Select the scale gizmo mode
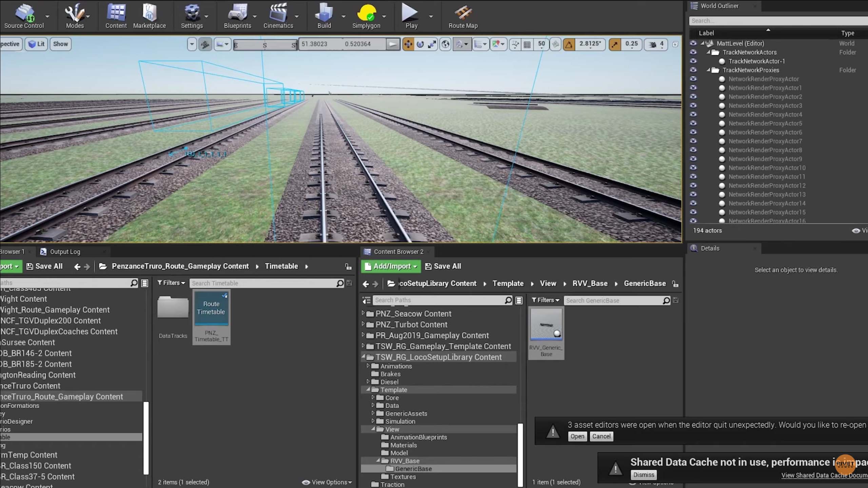The width and height of the screenshot is (868, 488). click(432, 44)
